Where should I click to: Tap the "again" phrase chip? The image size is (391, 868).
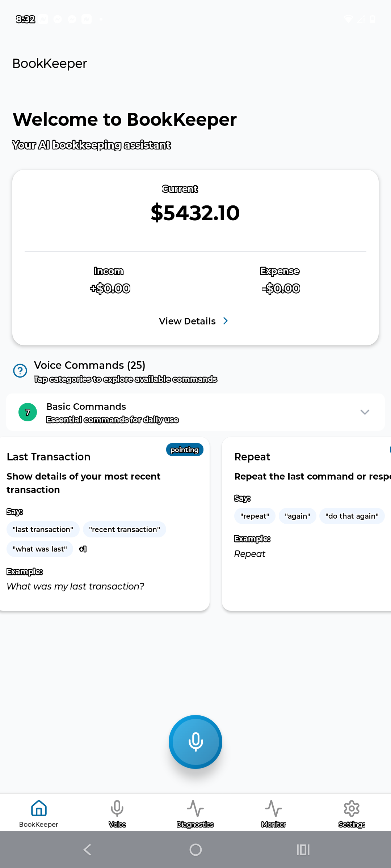coord(298,516)
